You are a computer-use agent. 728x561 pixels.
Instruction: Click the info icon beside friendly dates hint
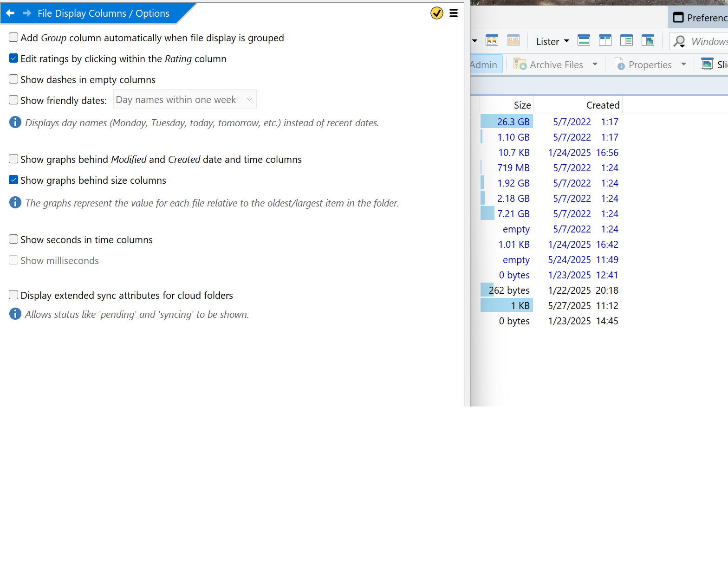point(15,122)
